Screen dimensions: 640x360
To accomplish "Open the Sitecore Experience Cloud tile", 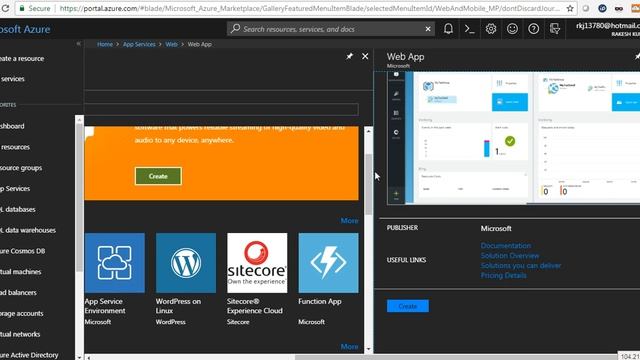I will coord(257,263).
